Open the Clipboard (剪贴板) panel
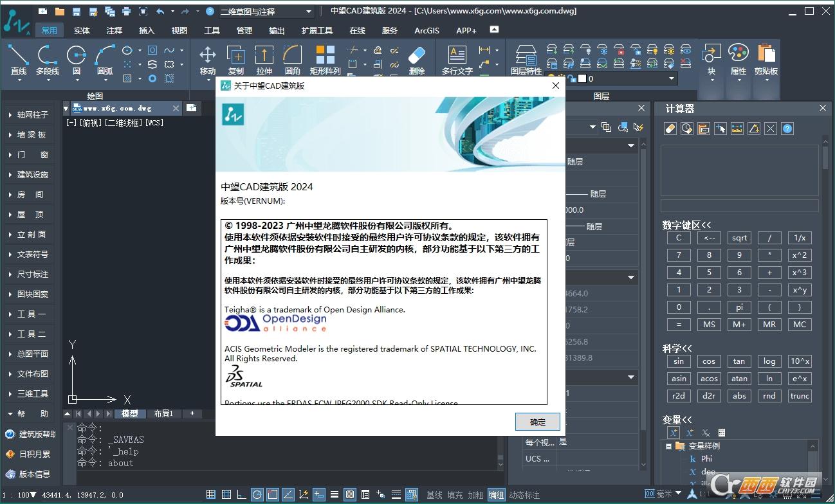The width and height of the screenshot is (835, 504). [766, 61]
